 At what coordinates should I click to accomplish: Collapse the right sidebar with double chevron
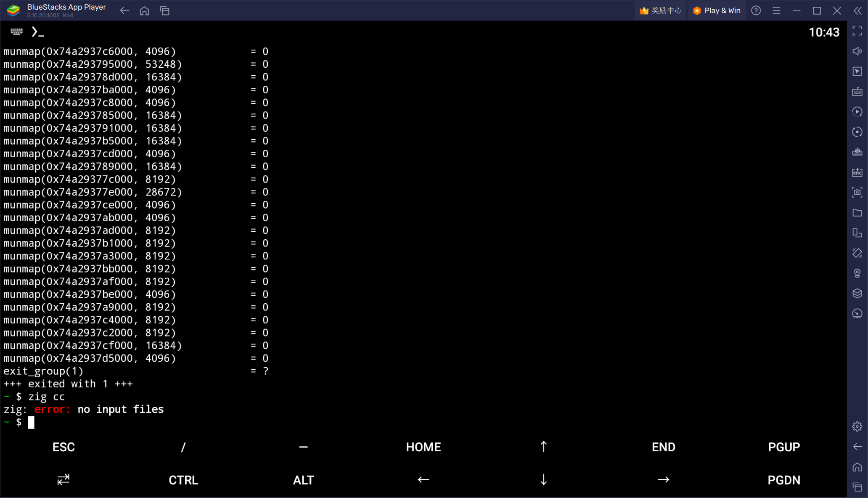[858, 11]
